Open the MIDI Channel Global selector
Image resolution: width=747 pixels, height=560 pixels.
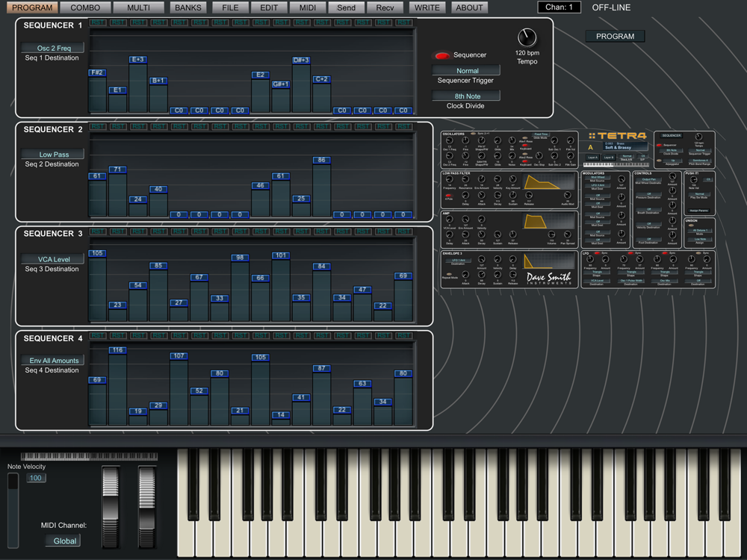pyautogui.click(x=63, y=541)
